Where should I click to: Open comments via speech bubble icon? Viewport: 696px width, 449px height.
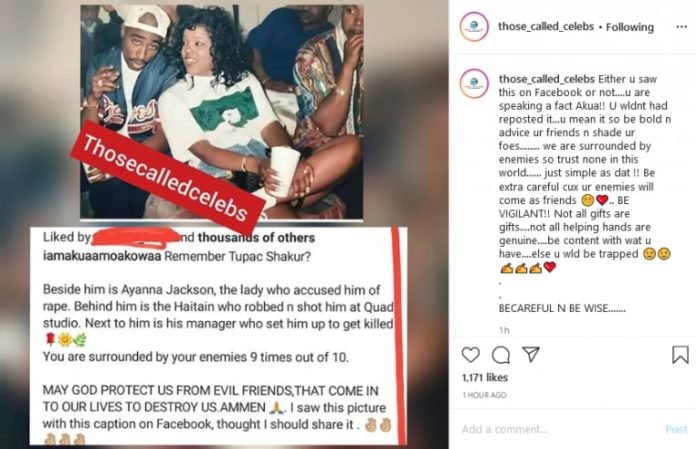[x=501, y=355]
